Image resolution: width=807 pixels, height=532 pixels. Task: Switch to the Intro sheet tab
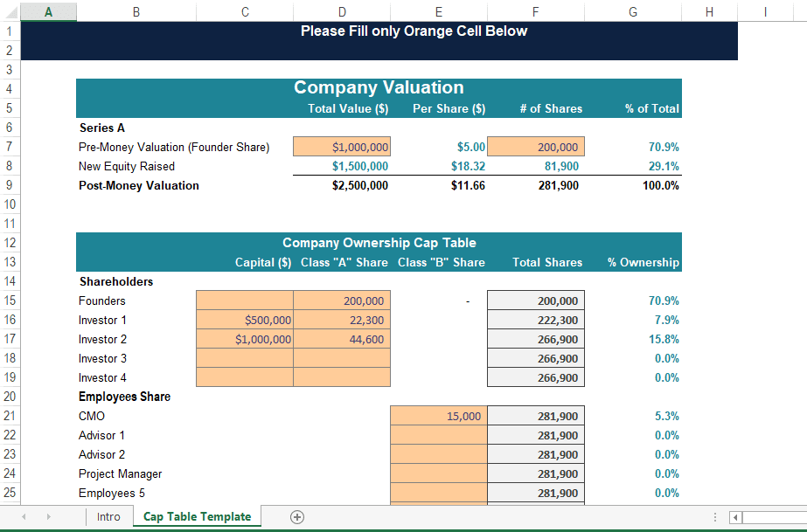tap(108, 516)
